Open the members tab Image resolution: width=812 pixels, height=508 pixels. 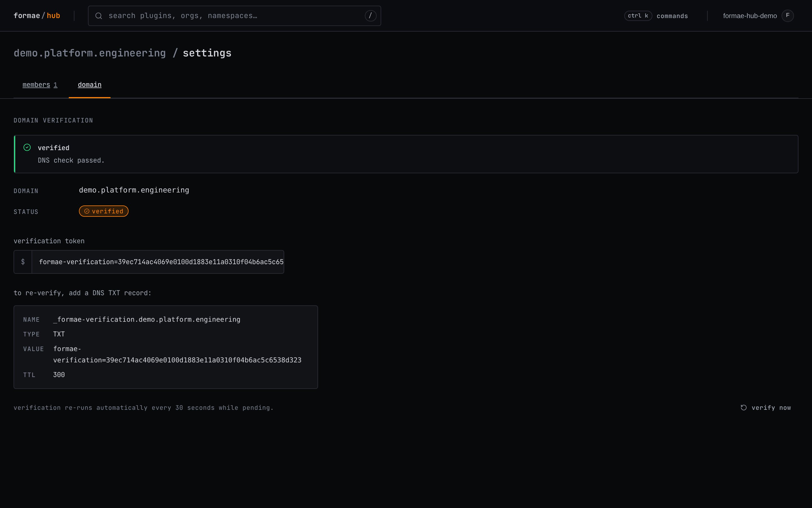click(40, 85)
